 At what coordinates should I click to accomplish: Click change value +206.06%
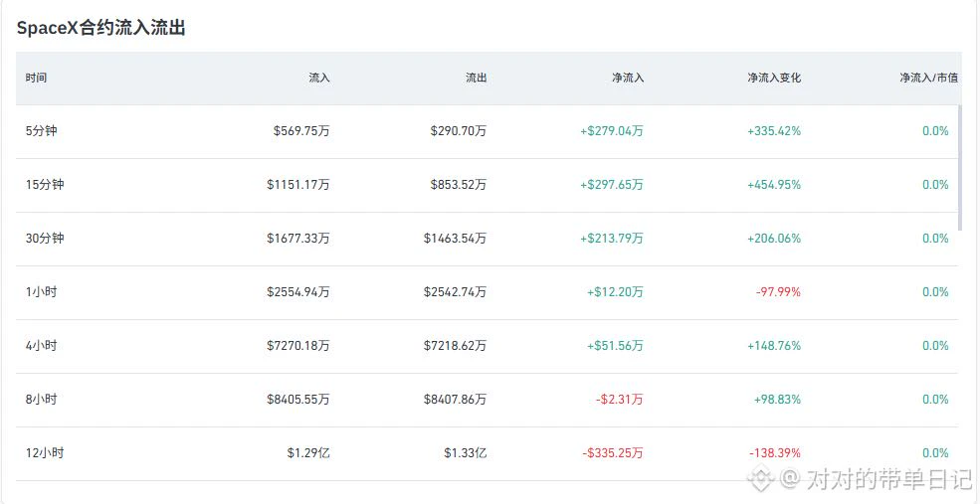point(774,239)
